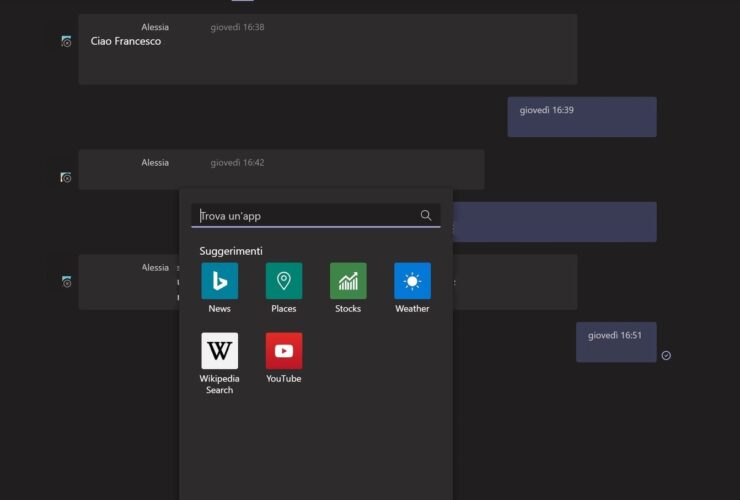This screenshot has width=740, height=500.
Task: Click the 'Stocks' label text
Action: (348, 308)
